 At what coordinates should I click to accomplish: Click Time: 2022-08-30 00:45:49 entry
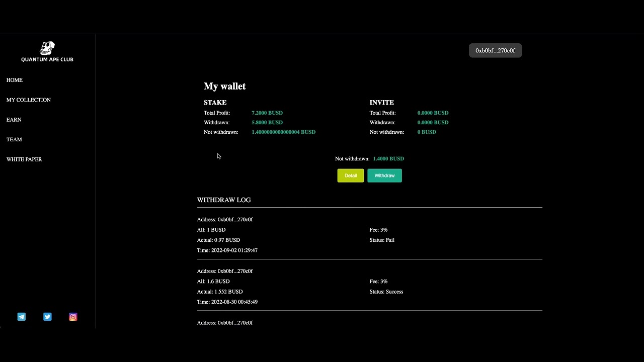coord(227,302)
